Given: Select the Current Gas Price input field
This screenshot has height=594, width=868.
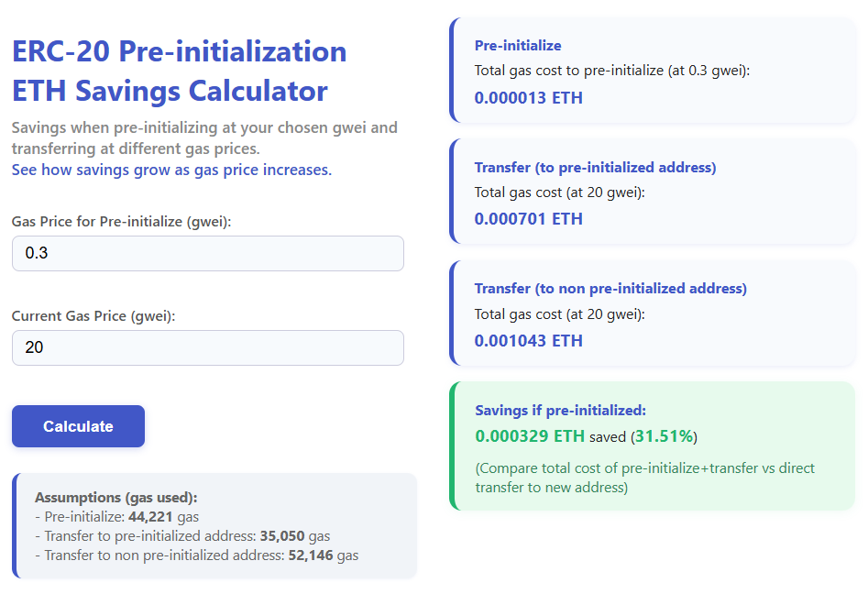Looking at the screenshot, I should pos(207,347).
